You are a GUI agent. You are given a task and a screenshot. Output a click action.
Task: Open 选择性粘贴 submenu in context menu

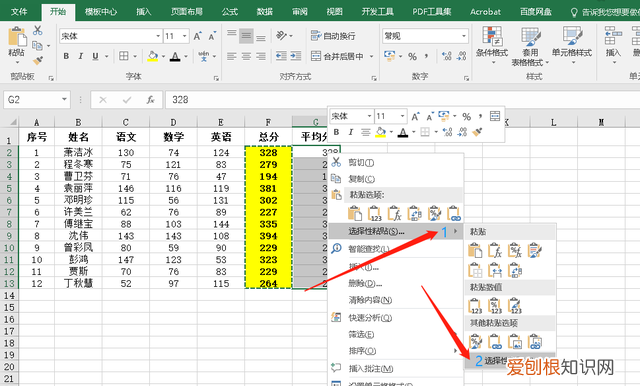(395, 232)
